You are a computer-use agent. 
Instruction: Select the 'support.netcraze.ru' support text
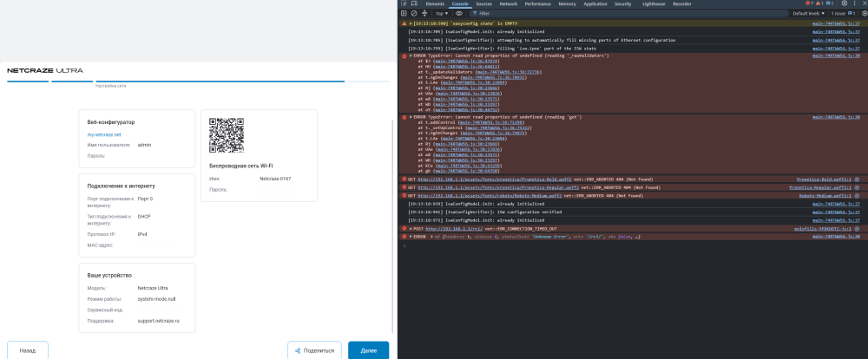pyautogui.click(x=159, y=321)
